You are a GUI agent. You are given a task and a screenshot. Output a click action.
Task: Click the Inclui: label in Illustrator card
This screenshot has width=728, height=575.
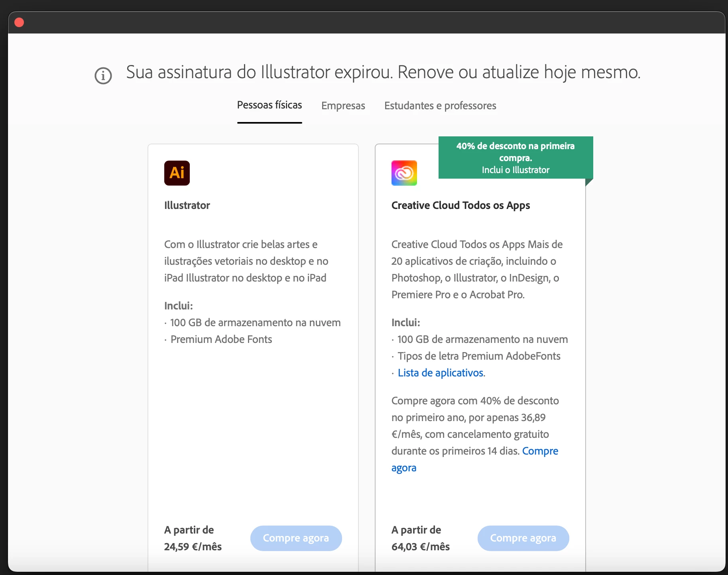click(179, 306)
